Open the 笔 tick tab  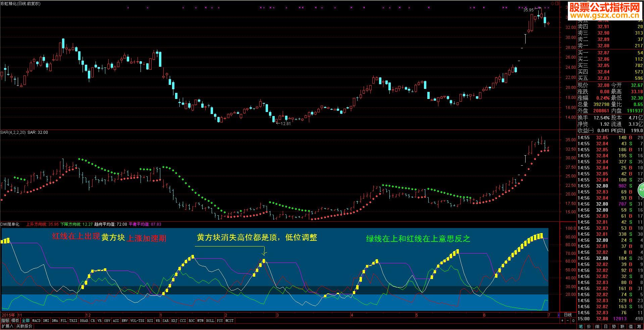coord(581,327)
